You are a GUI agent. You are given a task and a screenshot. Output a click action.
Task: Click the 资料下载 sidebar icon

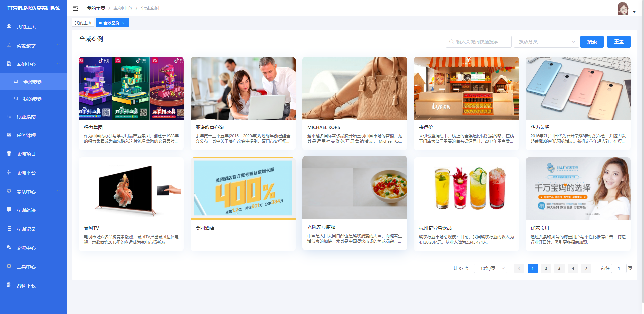(x=9, y=285)
